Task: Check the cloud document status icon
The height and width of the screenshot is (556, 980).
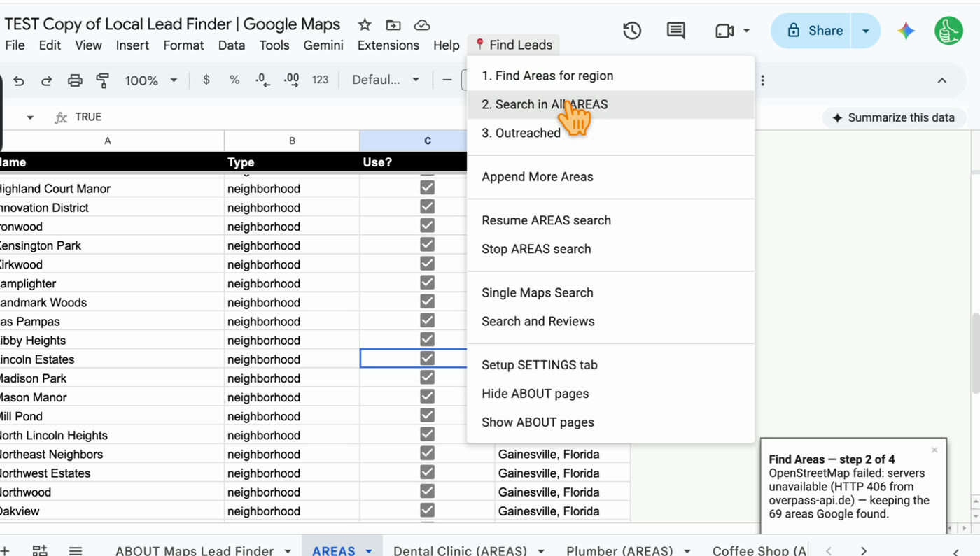Action: coord(422,25)
